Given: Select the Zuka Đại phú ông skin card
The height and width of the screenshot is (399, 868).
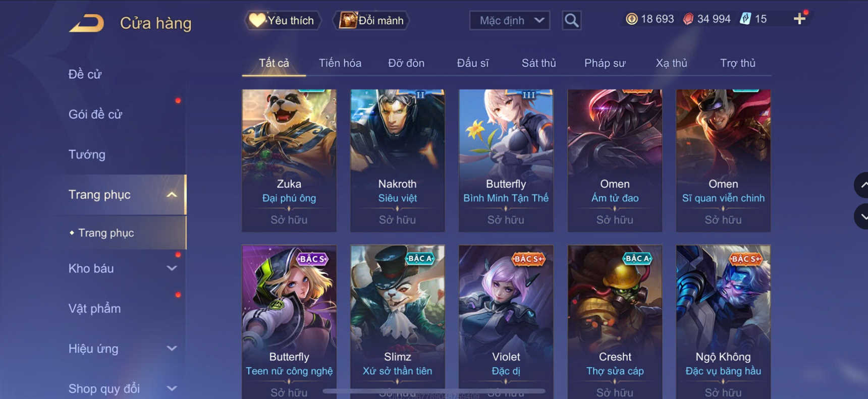Looking at the screenshot, I should pyautogui.click(x=289, y=160).
